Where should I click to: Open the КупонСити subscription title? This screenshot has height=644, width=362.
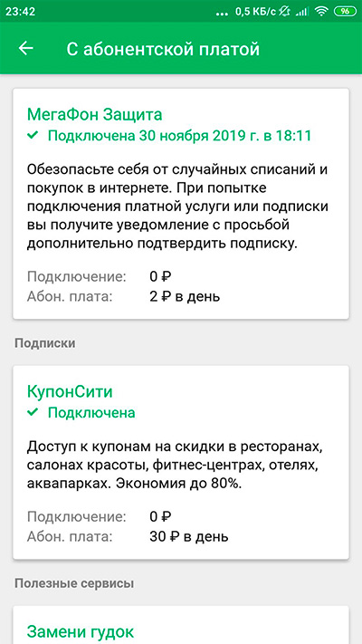tap(70, 392)
